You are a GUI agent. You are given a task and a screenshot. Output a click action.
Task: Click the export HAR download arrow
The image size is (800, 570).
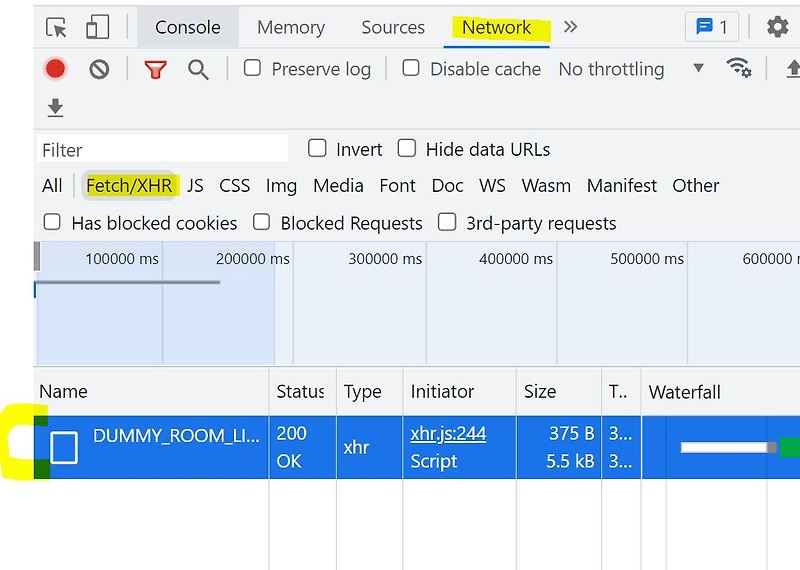(55, 108)
